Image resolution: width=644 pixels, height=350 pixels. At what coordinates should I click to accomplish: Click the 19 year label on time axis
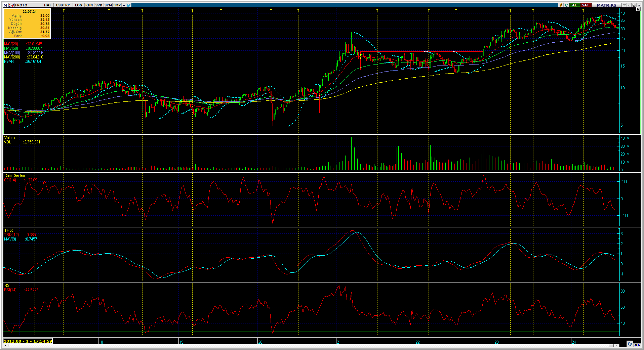182,342
